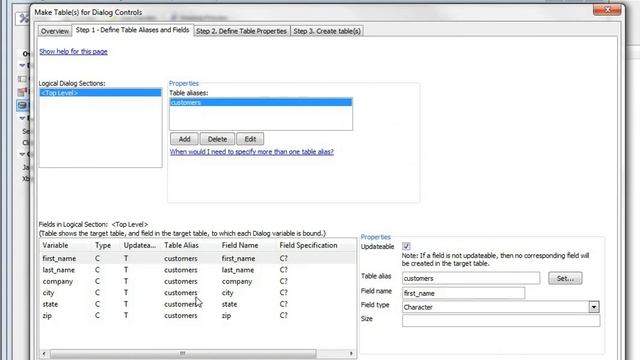Viewport: 640px width, 360px height.
Task: Select the zip variable row
Action: [x=198, y=316]
